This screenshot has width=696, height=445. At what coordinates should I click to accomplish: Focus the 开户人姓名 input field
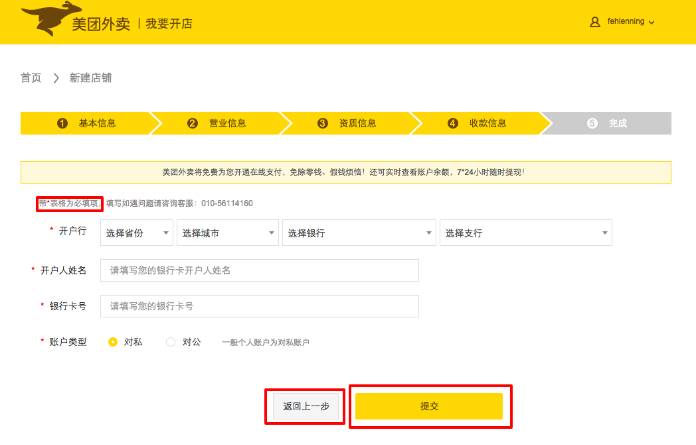(259, 271)
